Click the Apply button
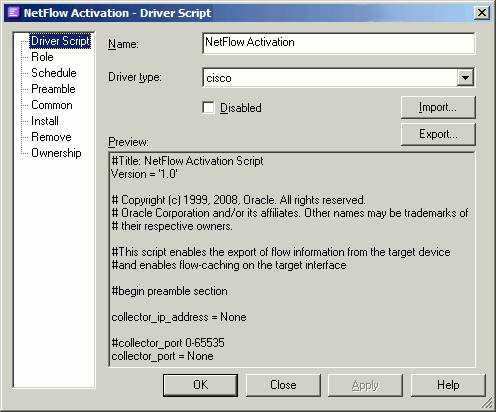The height and width of the screenshot is (412, 496). (365, 385)
